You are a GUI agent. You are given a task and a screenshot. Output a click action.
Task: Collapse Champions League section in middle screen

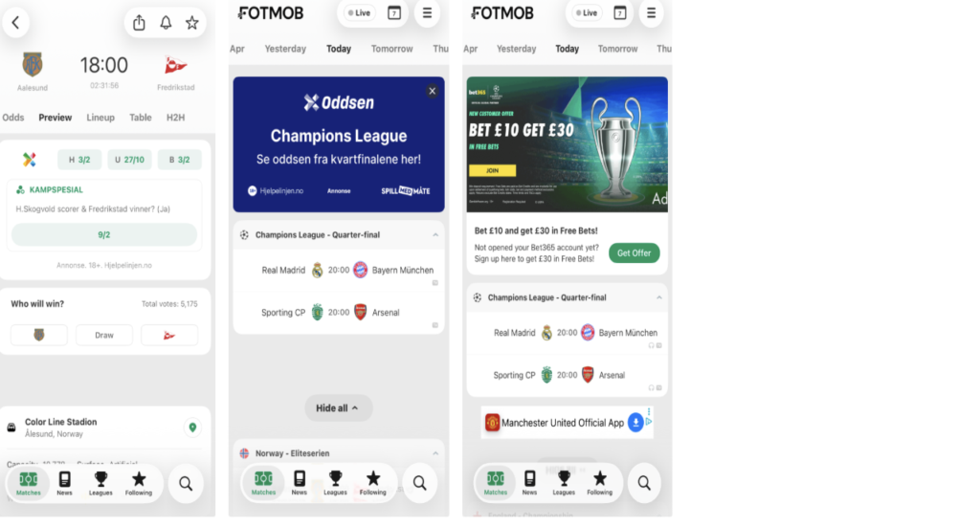coord(435,235)
